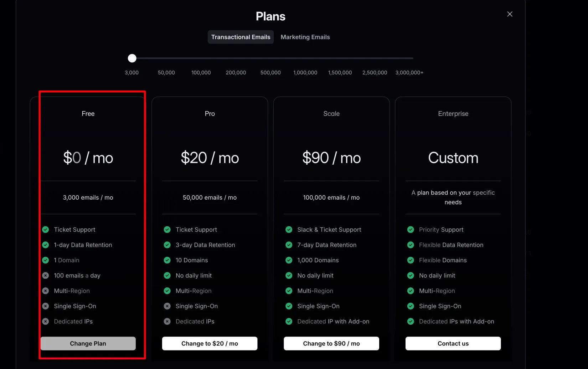Screen dimensions: 588x369
Task: Click the Change Plan button
Action: point(88,343)
